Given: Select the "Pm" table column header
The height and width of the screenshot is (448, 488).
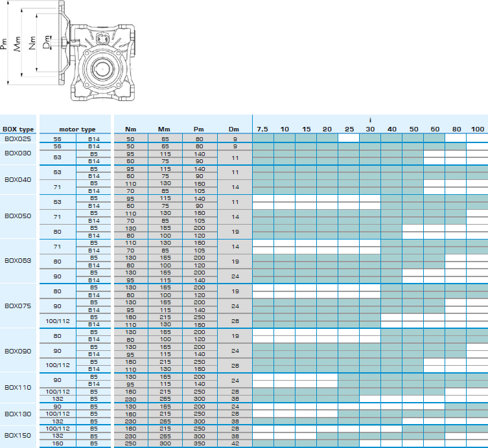Looking at the screenshot, I should tap(199, 129).
